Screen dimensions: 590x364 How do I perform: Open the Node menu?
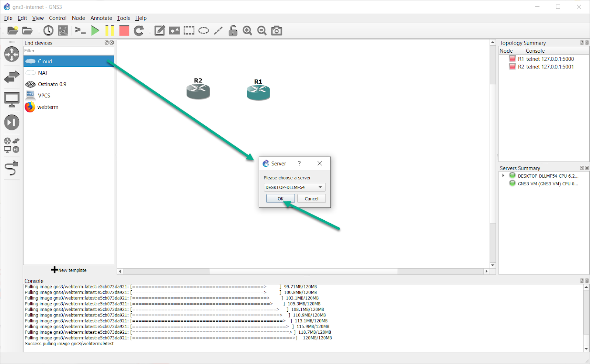[x=78, y=18]
